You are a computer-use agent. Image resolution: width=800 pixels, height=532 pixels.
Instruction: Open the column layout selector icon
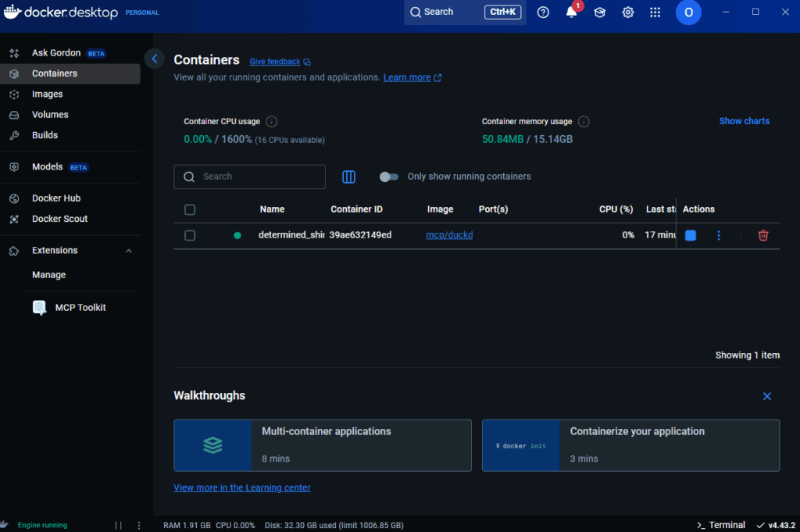[x=348, y=177]
